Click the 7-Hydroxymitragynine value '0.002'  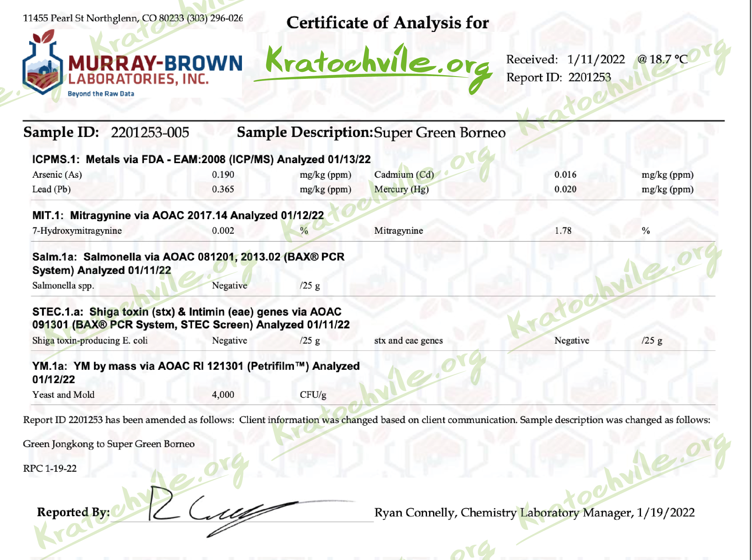pos(223,231)
